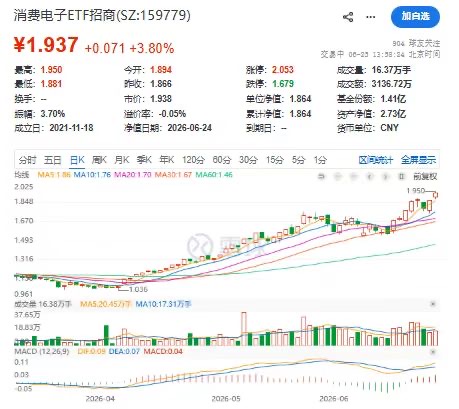Select the 月K chart tab
The image size is (459, 409).
(x=122, y=160)
